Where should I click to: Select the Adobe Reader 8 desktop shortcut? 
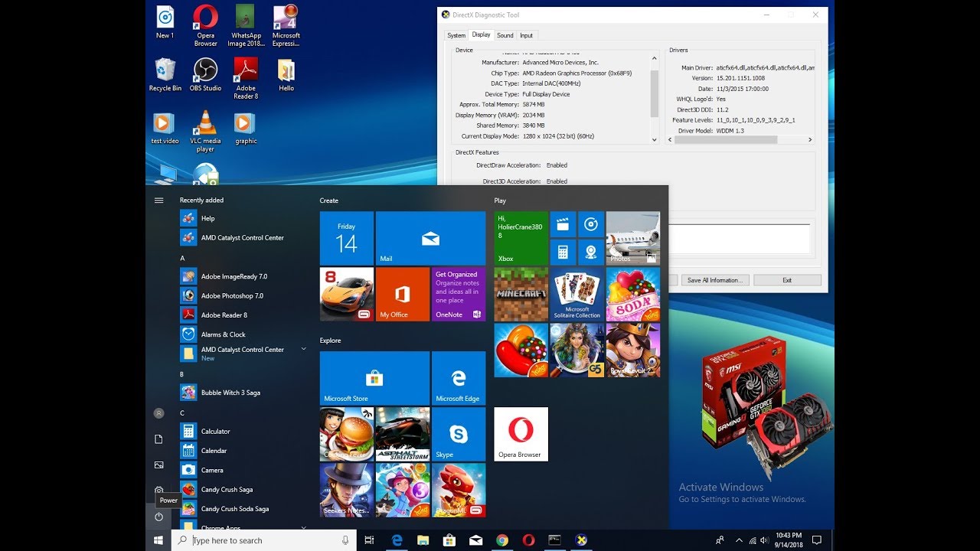click(x=246, y=78)
